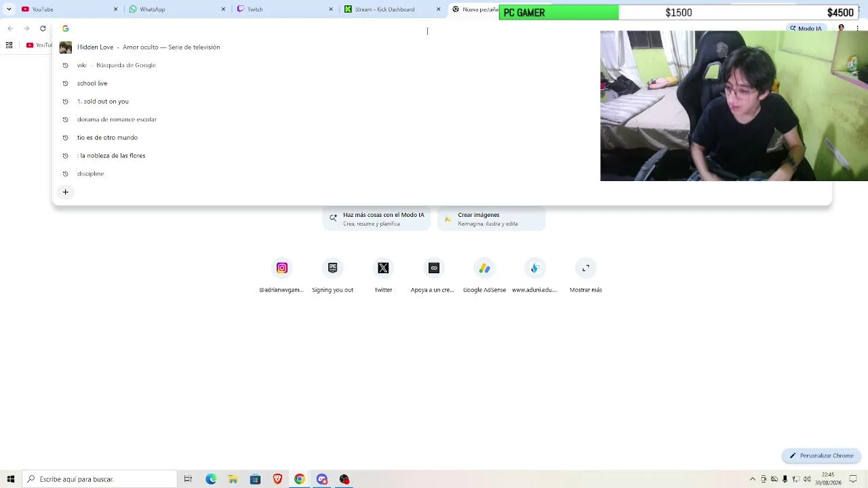868x488 pixels.
Task: Open File Explorer from the taskbar
Action: click(x=233, y=479)
